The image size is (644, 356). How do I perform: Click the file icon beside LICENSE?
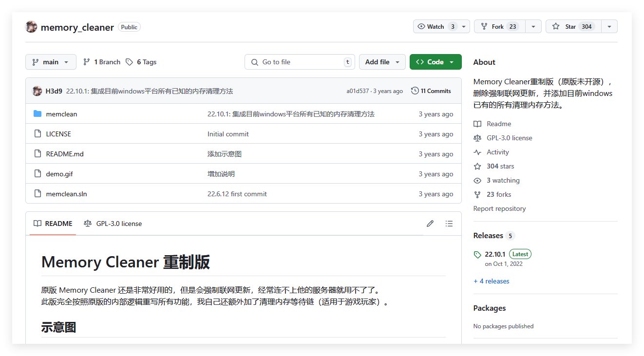[38, 134]
